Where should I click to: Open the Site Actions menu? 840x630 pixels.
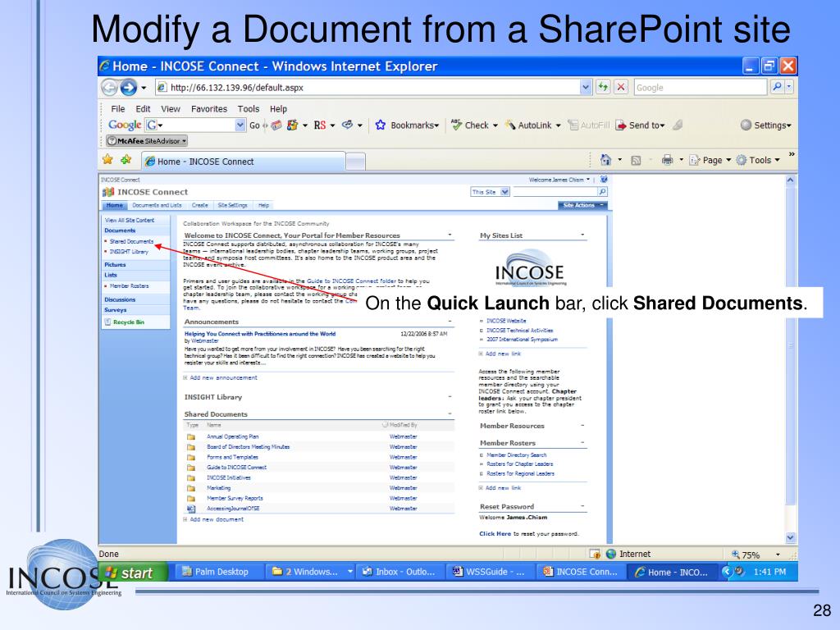[582, 205]
